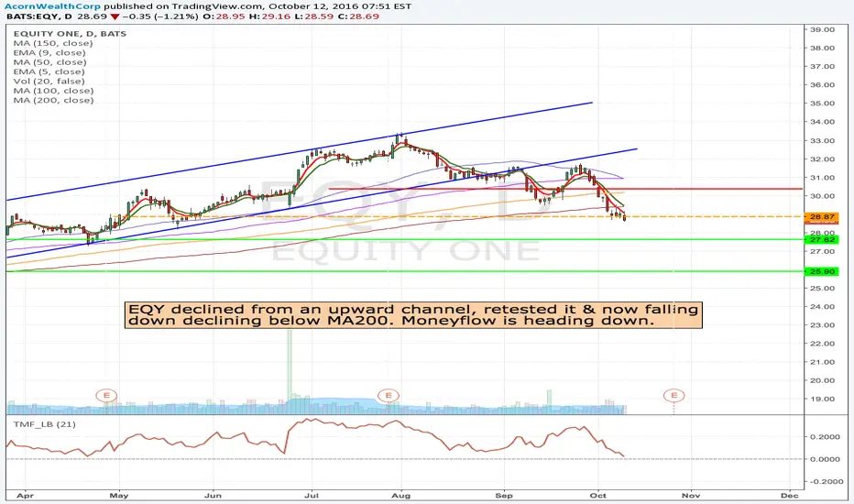The width and height of the screenshot is (854, 504).
Task: Click the May label on time axis
Action: coord(119,495)
